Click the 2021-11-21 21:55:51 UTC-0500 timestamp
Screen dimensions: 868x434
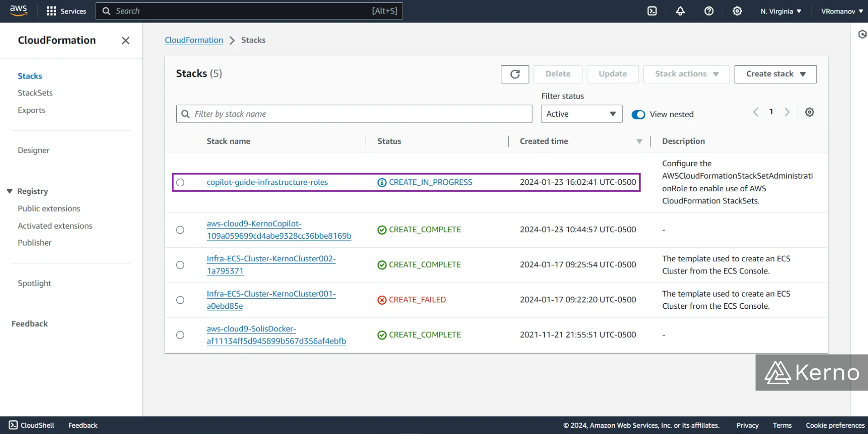(x=578, y=335)
